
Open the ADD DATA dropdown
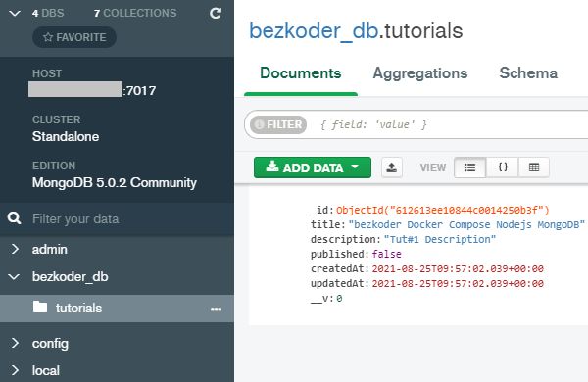(x=313, y=167)
